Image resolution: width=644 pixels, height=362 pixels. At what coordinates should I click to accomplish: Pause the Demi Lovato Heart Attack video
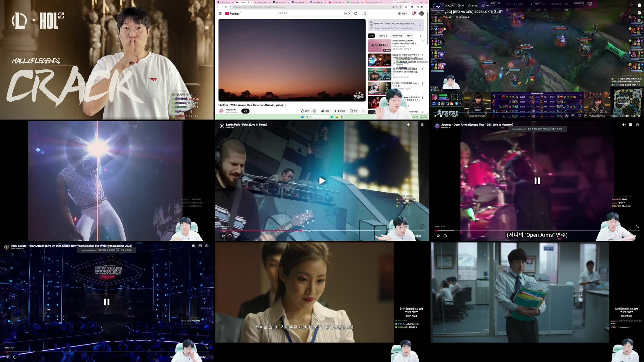(107, 302)
